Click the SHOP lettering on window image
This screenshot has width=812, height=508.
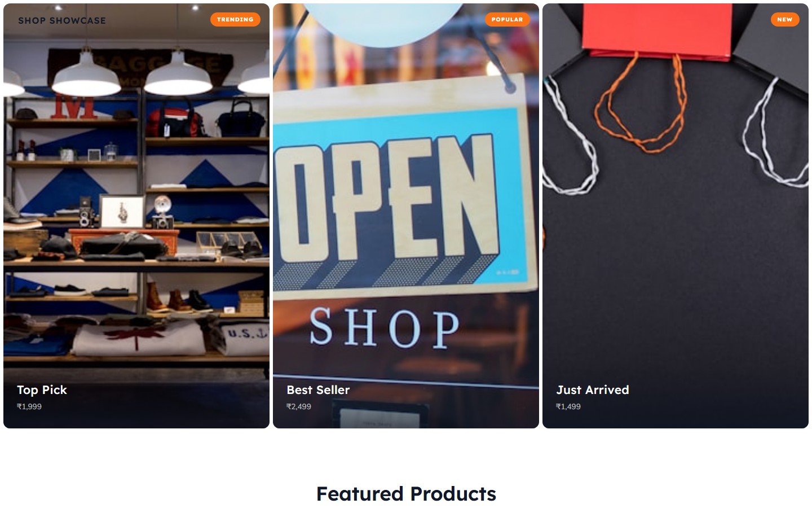(384, 328)
